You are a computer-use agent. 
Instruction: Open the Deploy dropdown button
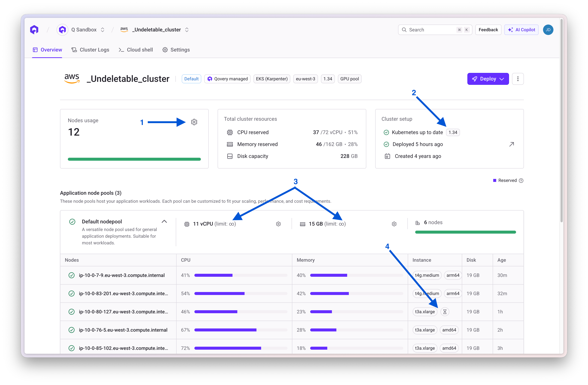[x=488, y=79]
